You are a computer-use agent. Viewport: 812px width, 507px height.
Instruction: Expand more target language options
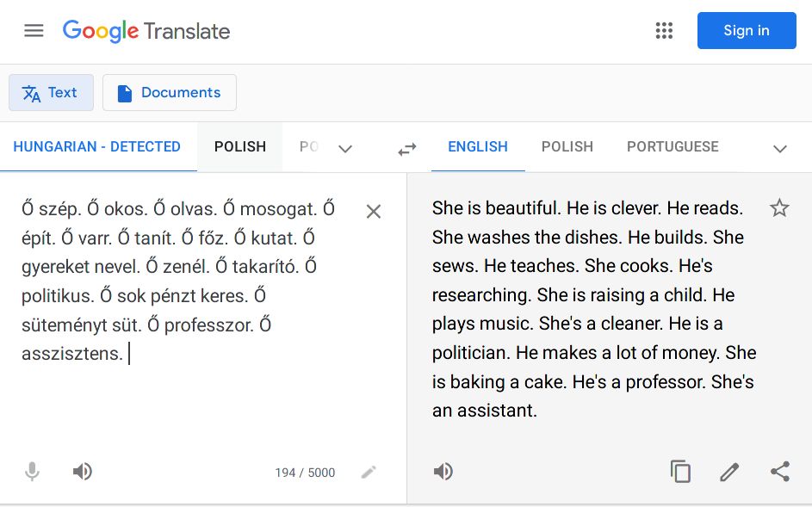coord(779,148)
